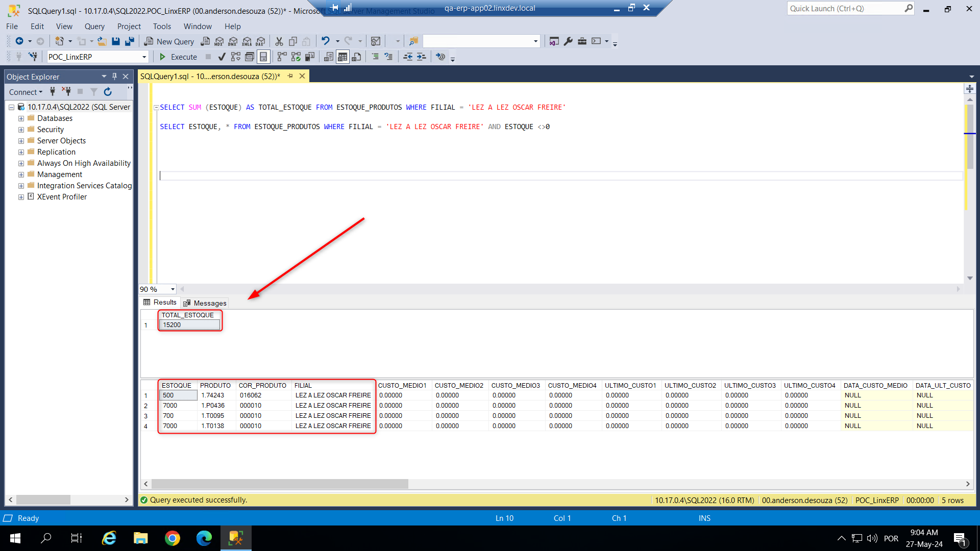Expand the Databases tree node
Screen dimensions: 980x551
click(x=21, y=118)
